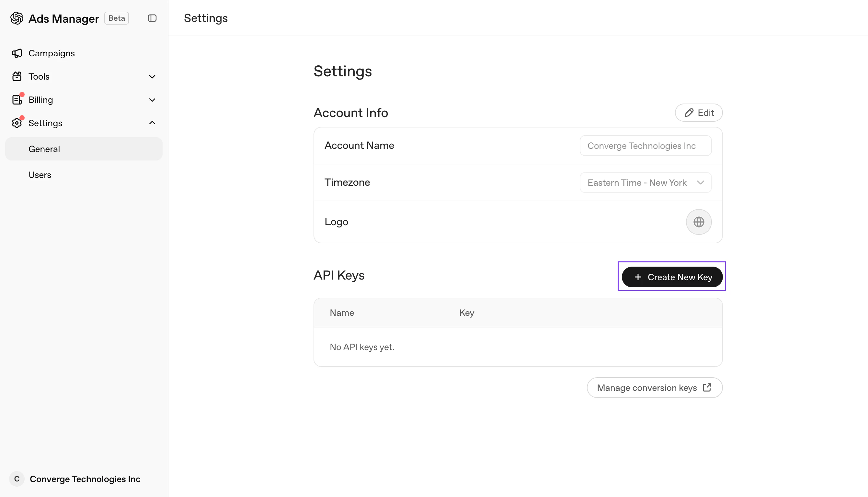Image resolution: width=868 pixels, height=497 pixels.
Task: Open the Timezone dropdown
Action: [645, 182]
